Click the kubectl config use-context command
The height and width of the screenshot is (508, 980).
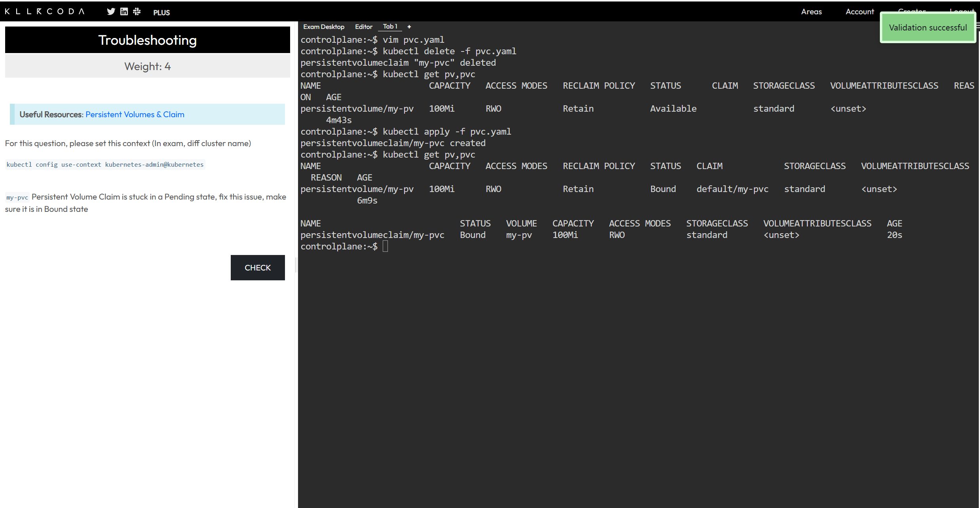tap(105, 164)
